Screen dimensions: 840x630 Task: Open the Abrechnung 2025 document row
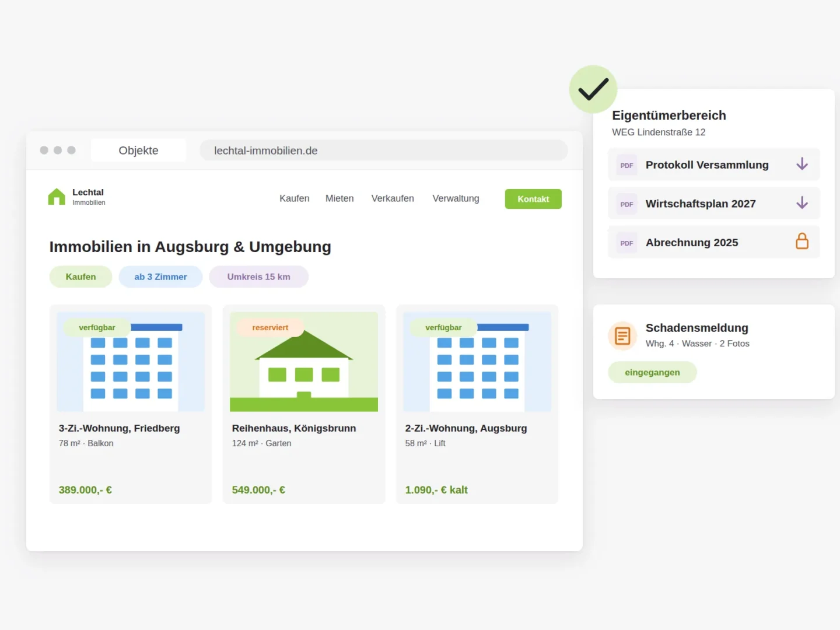pyautogui.click(x=714, y=242)
